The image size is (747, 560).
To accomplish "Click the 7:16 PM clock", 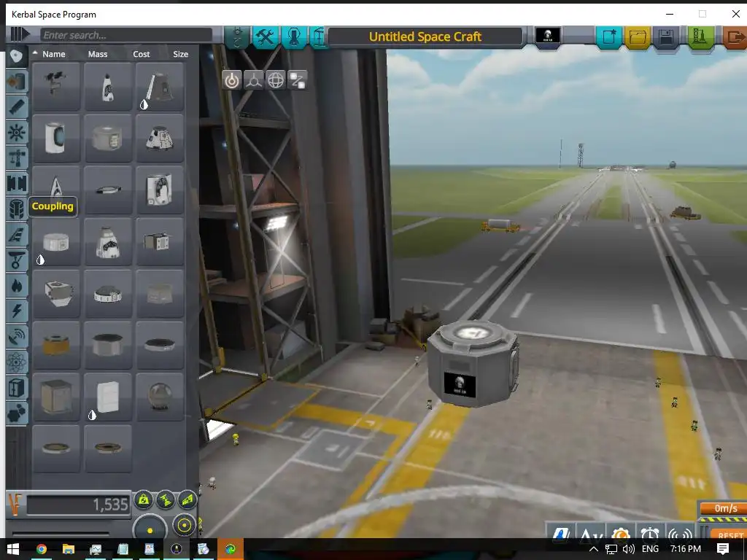I will 686,549.
